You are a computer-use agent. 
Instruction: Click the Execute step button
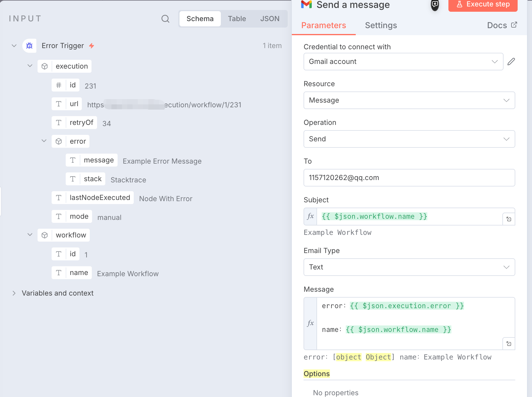[x=483, y=4]
